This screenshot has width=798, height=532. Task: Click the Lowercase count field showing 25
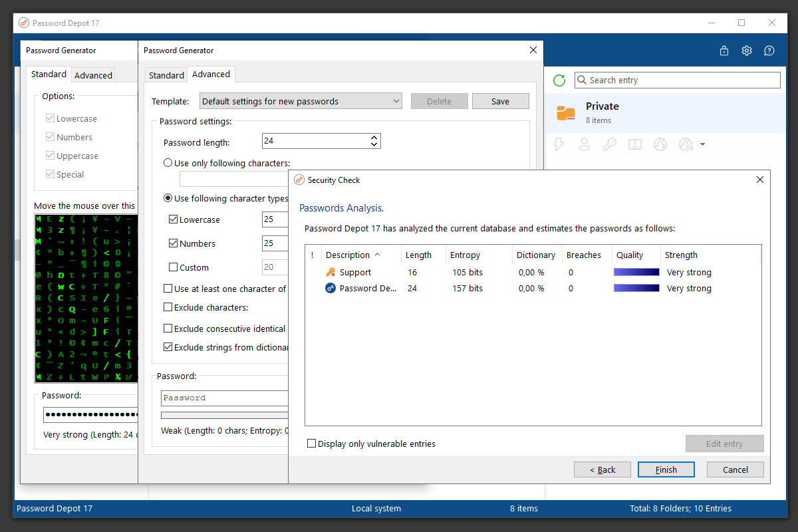point(275,219)
